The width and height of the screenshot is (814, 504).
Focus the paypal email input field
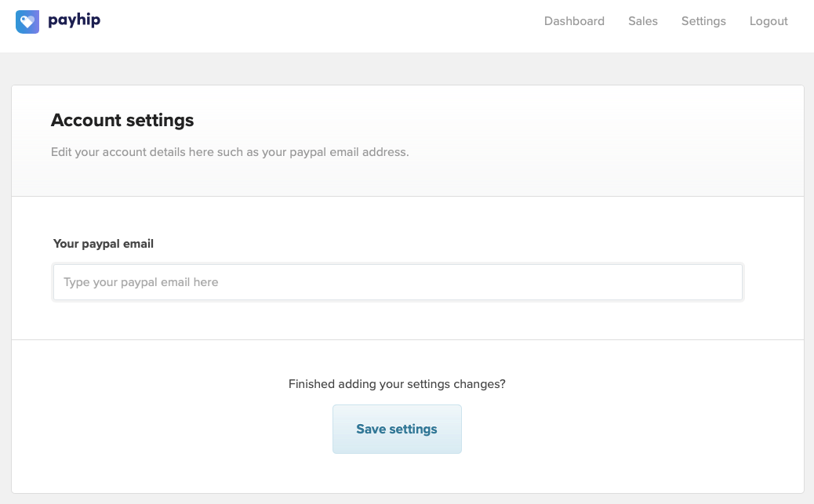point(398,282)
